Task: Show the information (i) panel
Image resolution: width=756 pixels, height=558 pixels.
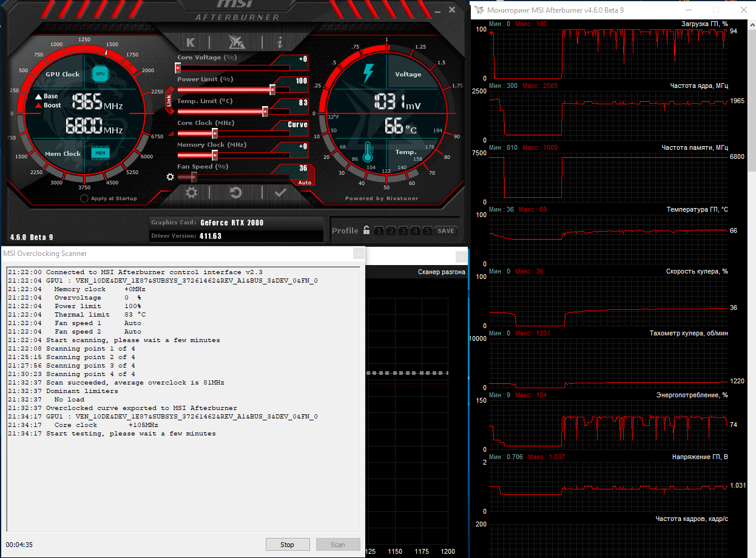Action: [280, 42]
